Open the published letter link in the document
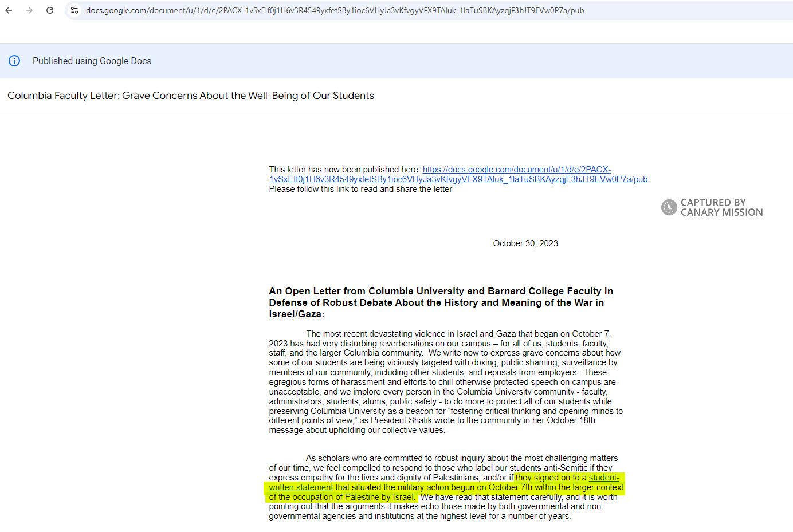 (516, 170)
